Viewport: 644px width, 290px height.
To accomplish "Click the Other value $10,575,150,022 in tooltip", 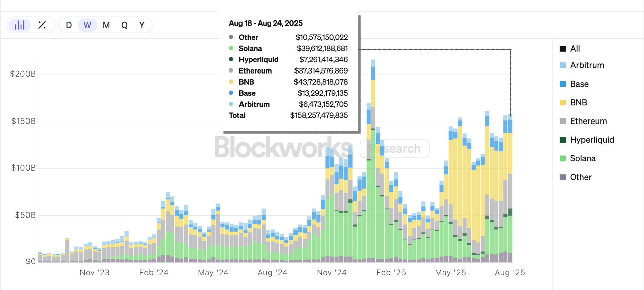I will click(x=322, y=37).
